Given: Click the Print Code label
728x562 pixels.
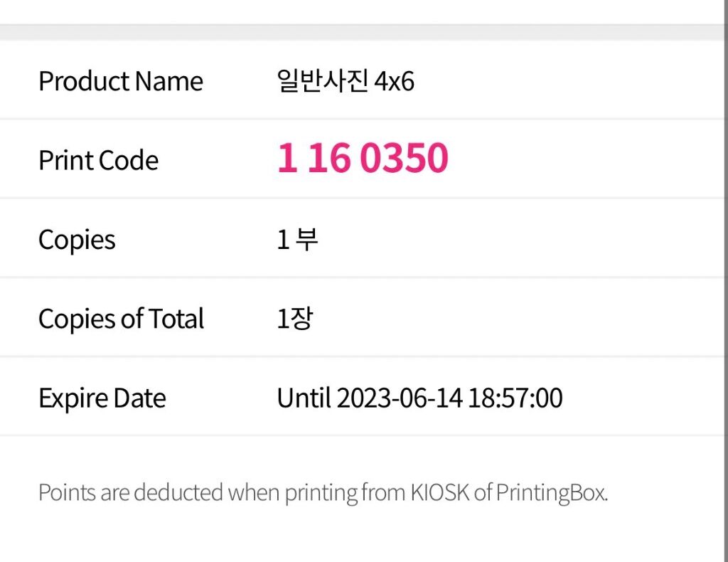Looking at the screenshot, I should 98,160.
